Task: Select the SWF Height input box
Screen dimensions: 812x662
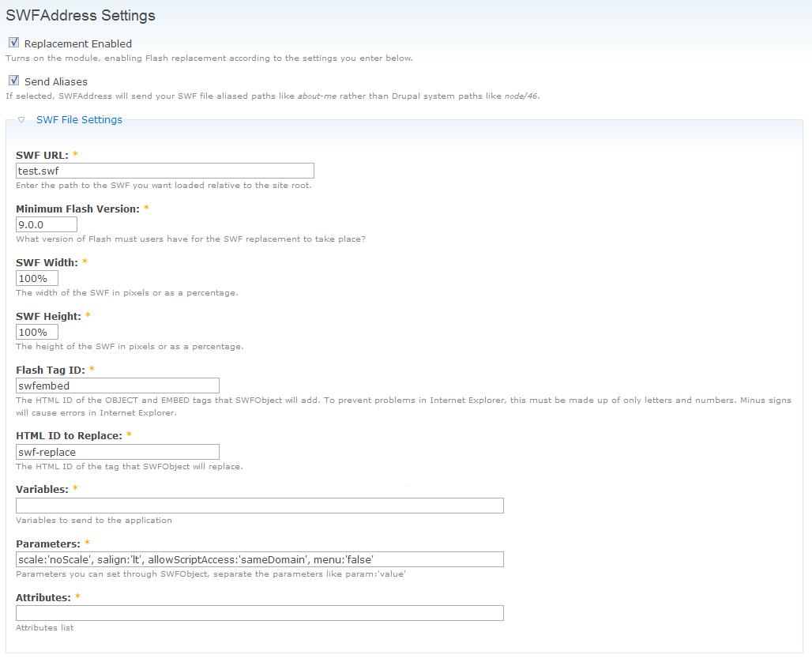Action: (37, 332)
